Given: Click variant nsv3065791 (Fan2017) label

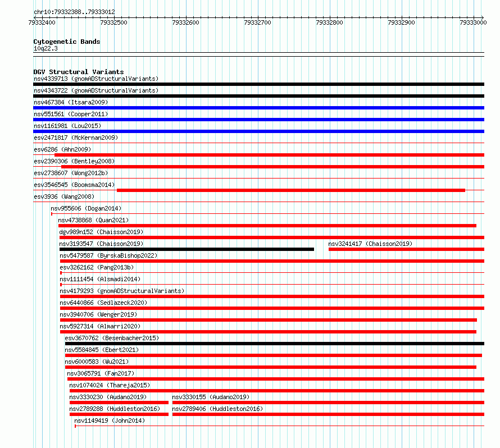Looking at the screenshot, I should tap(101, 373).
